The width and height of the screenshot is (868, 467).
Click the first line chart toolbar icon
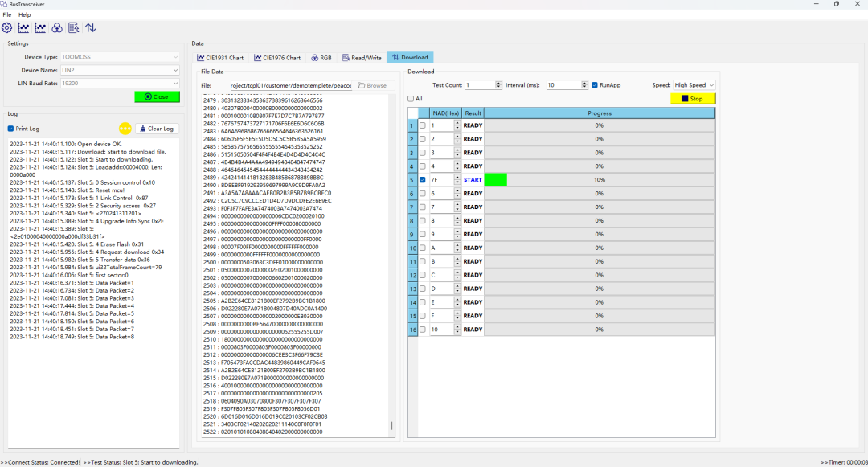[23, 27]
